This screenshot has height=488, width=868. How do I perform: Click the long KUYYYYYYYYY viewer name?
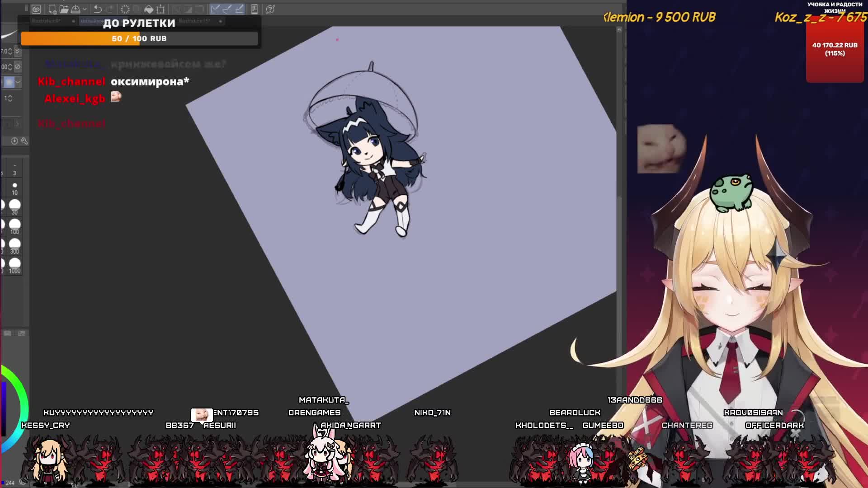tap(99, 413)
